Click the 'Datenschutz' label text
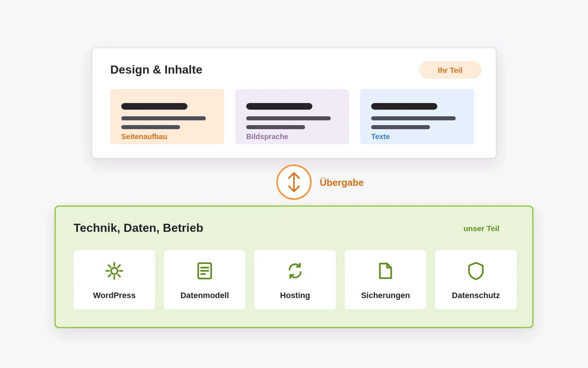This screenshot has width=588, height=368. click(x=476, y=295)
